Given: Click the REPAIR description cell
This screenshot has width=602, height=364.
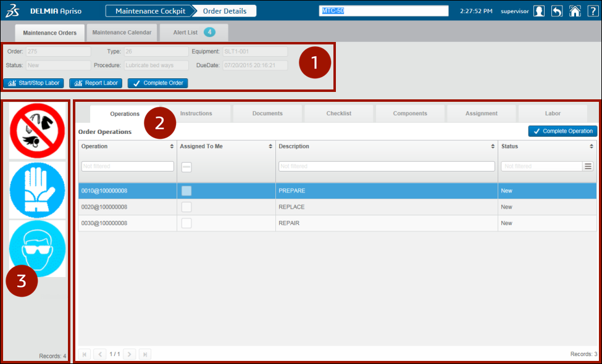Looking at the screenshot, I should click(387, 223).
